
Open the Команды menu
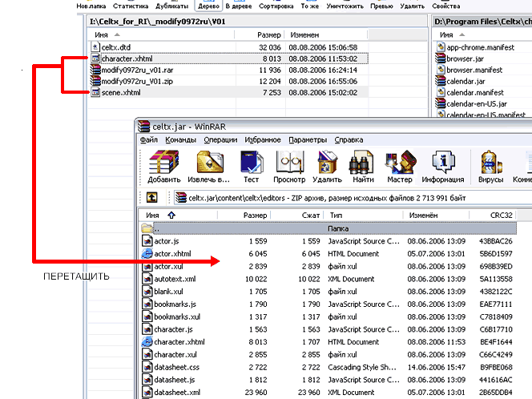[180, 139]
